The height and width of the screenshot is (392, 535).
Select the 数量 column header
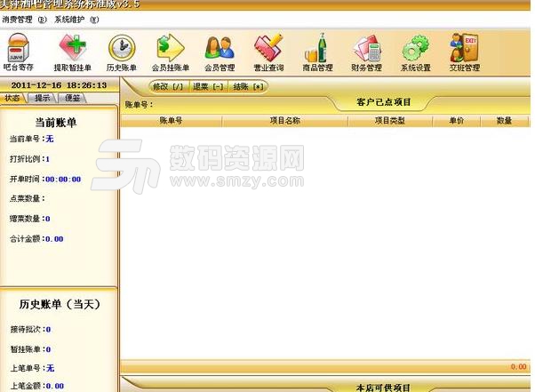point(504,121)
